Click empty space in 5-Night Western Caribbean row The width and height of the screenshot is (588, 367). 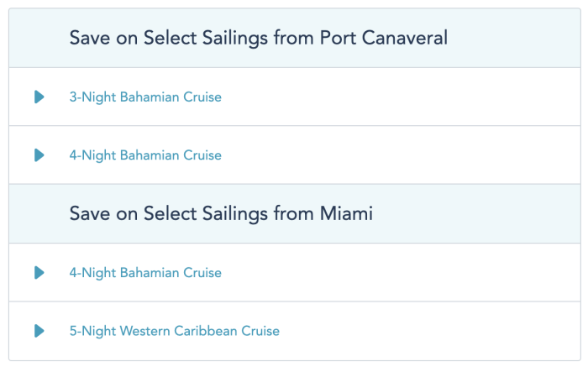pyautogui.click(x=437, y=331)
